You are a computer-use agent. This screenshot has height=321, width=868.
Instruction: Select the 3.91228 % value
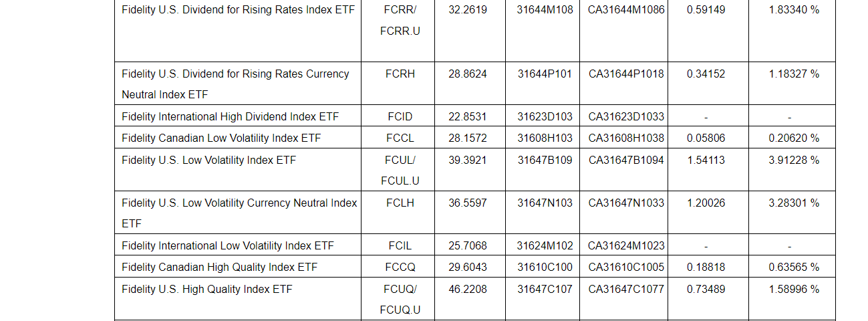(x=794, y=160)
